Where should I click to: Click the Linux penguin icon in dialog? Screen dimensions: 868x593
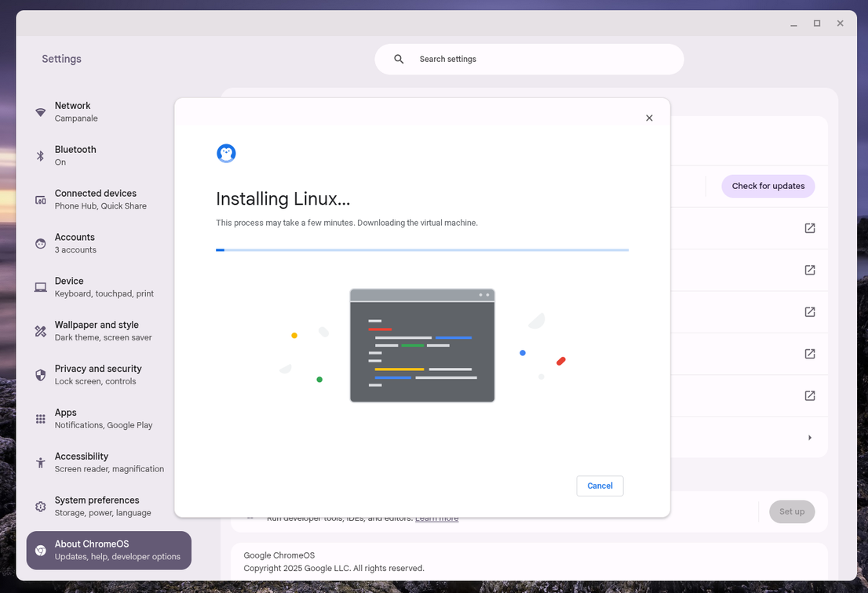click(x=226, y=153)
